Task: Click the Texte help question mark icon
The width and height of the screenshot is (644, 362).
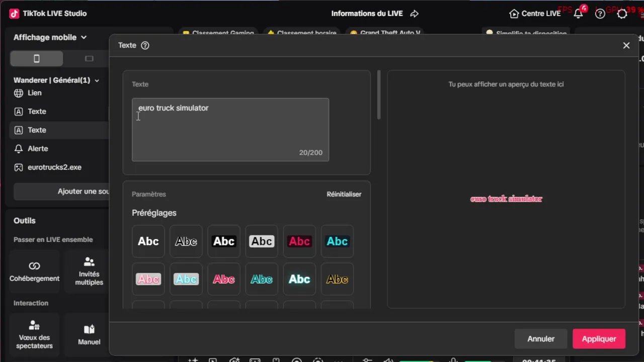Action: (x=145, y=45)
